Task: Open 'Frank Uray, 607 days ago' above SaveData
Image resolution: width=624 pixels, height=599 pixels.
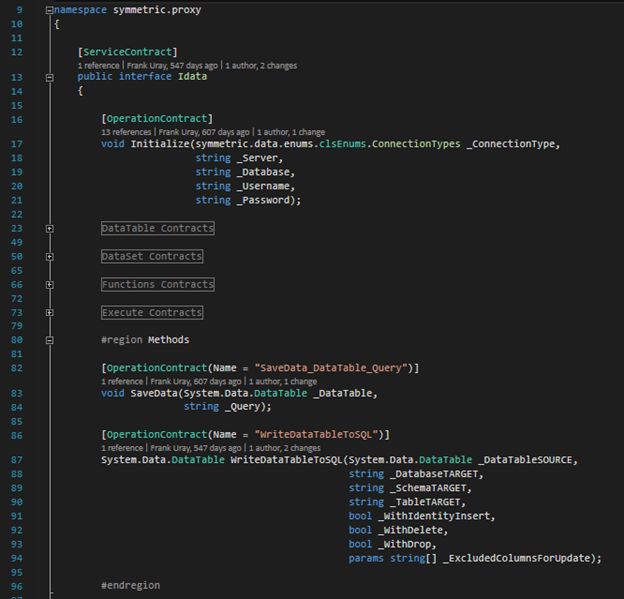Action: click(196, 381)
